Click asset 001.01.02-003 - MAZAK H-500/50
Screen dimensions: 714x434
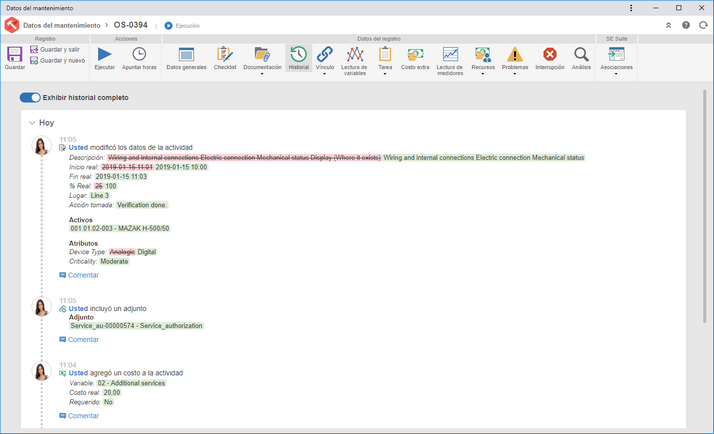point(120,228)
